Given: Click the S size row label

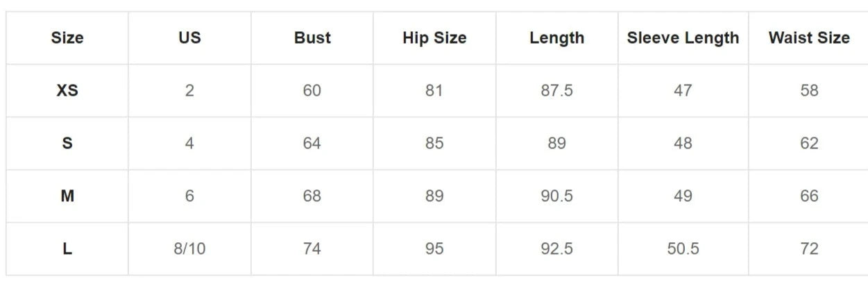Looking at the screenshot, I should (x=67, y=144).
